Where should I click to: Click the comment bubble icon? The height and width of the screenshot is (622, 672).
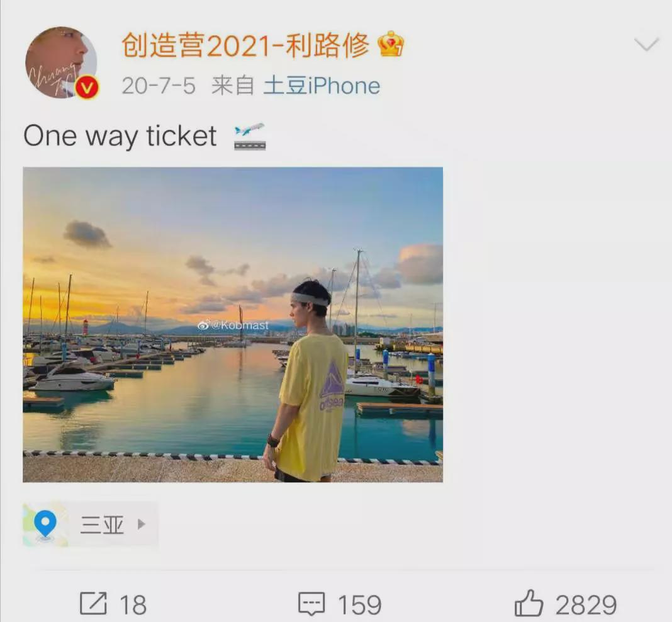(x=311, y=604)
